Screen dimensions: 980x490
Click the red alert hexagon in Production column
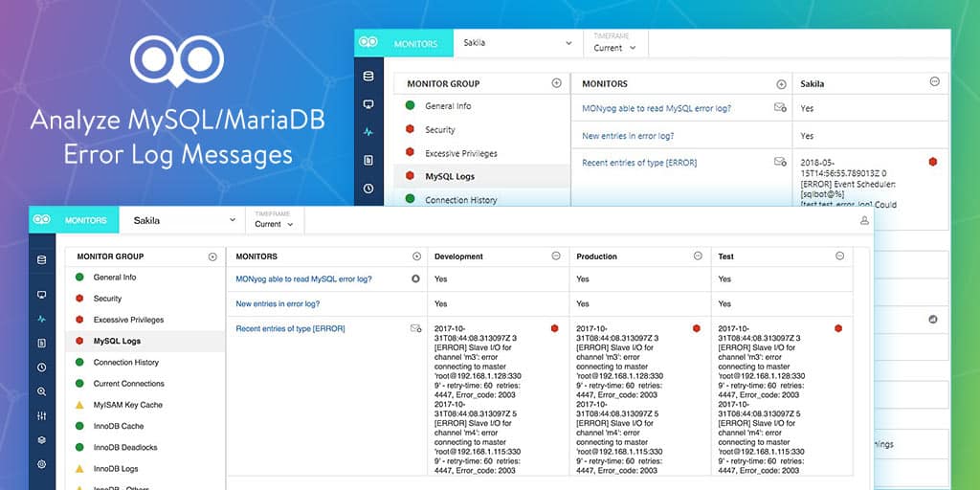click(697, 328)
